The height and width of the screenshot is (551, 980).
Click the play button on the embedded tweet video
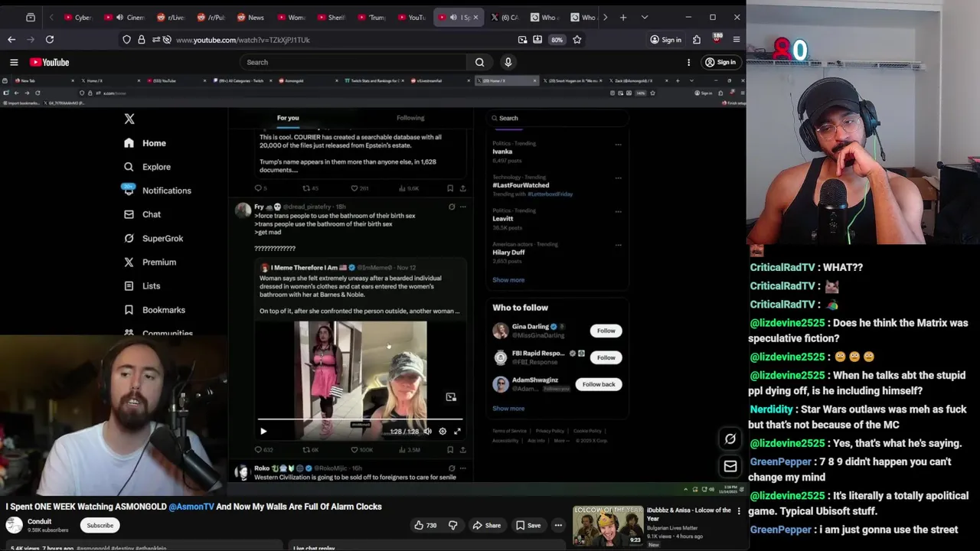click(263, 431)
